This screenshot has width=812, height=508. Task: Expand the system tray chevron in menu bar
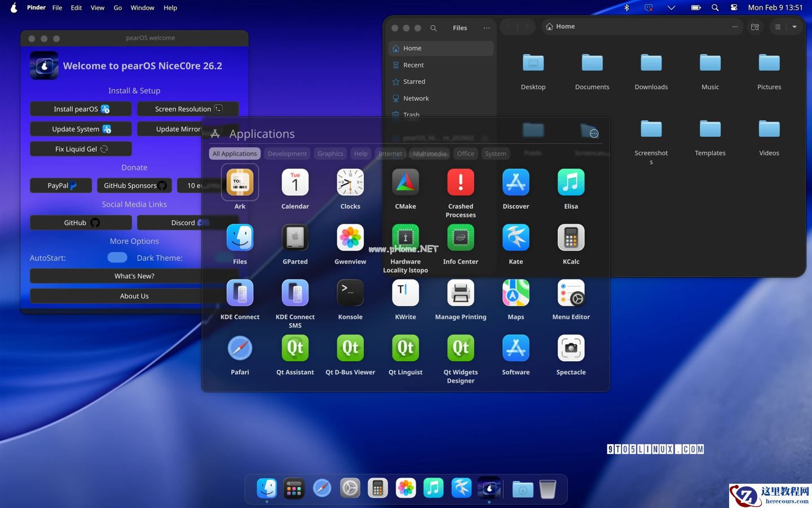coord(671,8)
